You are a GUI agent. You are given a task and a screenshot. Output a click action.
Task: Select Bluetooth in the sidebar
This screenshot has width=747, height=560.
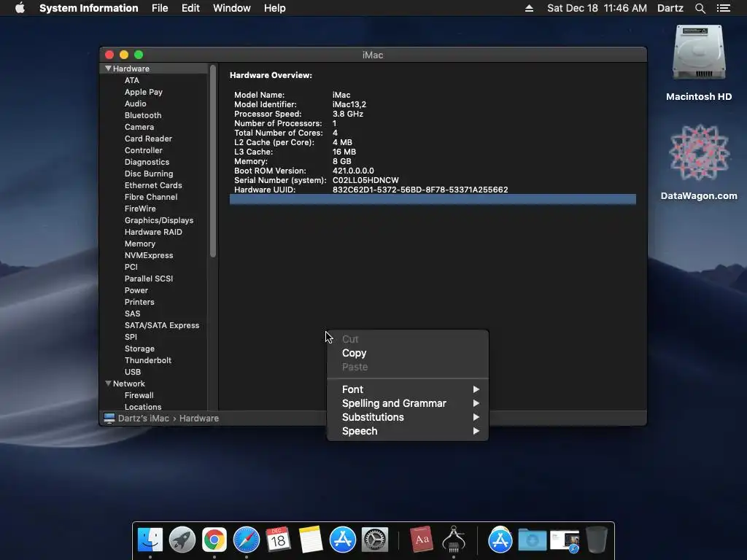(x=143, y=115)
